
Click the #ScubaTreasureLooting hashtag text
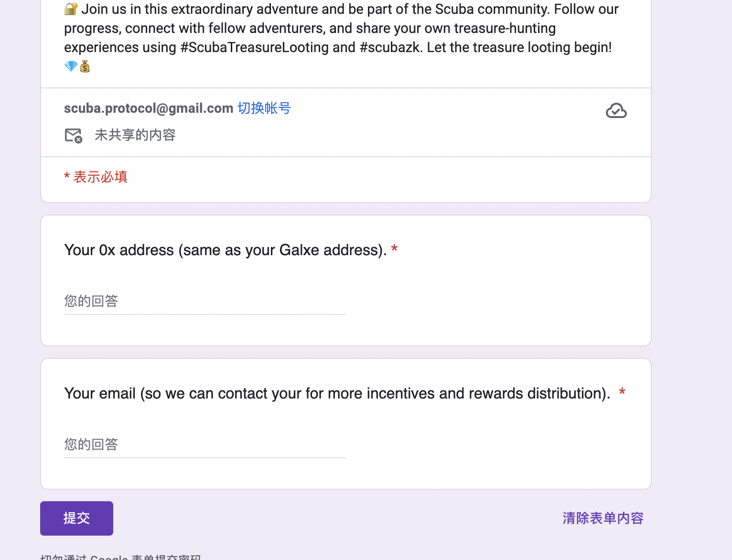[x=255, y=47]
